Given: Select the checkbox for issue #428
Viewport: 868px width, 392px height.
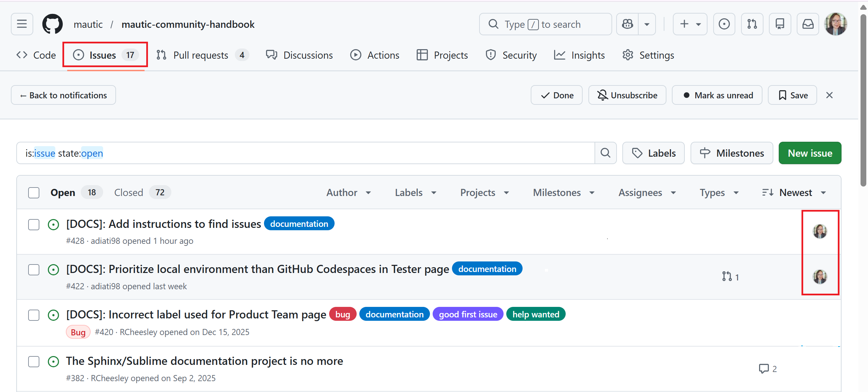Looking at the screenshot, I should pyautogui.click(x=34, y=224).
